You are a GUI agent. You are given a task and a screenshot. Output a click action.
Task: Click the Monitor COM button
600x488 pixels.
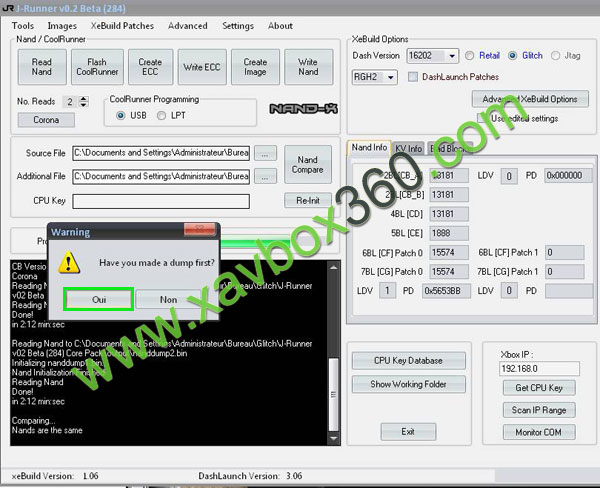pyautogui.click(x=539, y=432)
